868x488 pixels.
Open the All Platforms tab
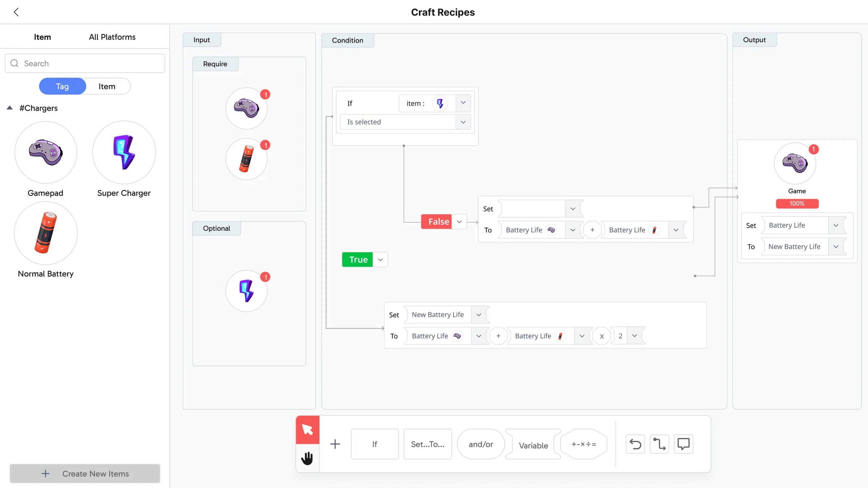point(112,37)
